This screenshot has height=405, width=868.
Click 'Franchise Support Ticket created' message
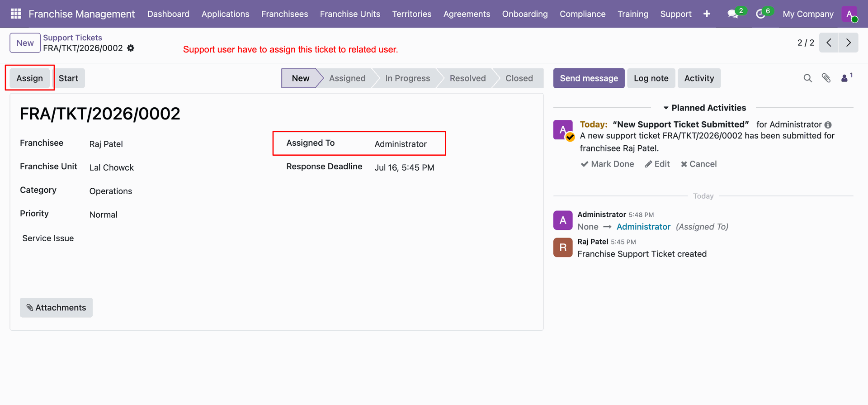[x=642, y=254]
